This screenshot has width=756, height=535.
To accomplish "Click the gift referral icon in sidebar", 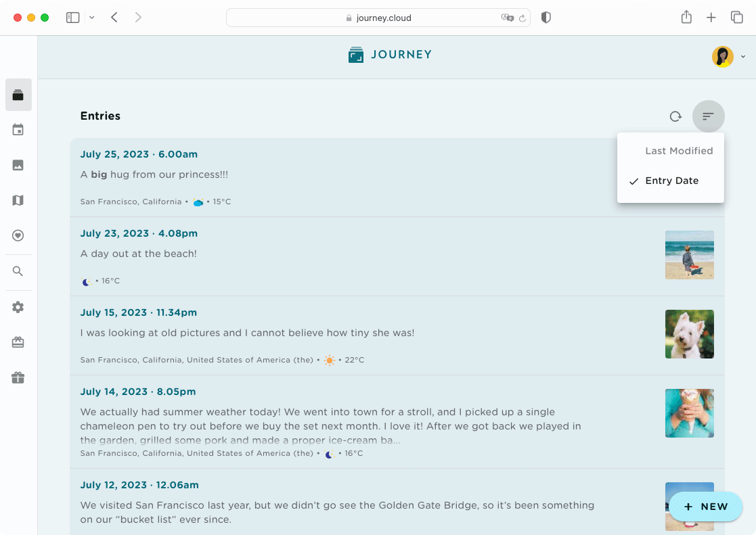I will pyautogui.click(x=18, y=377).
